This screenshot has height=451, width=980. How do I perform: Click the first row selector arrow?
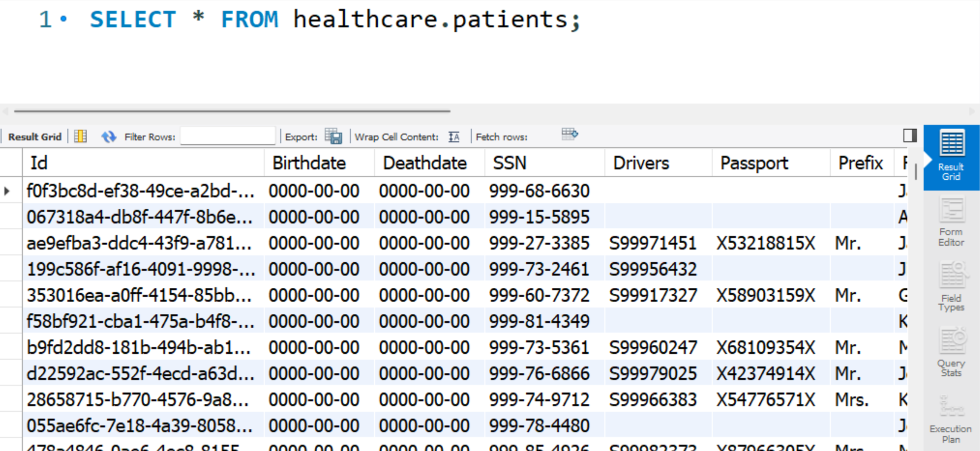coord(7,191)
